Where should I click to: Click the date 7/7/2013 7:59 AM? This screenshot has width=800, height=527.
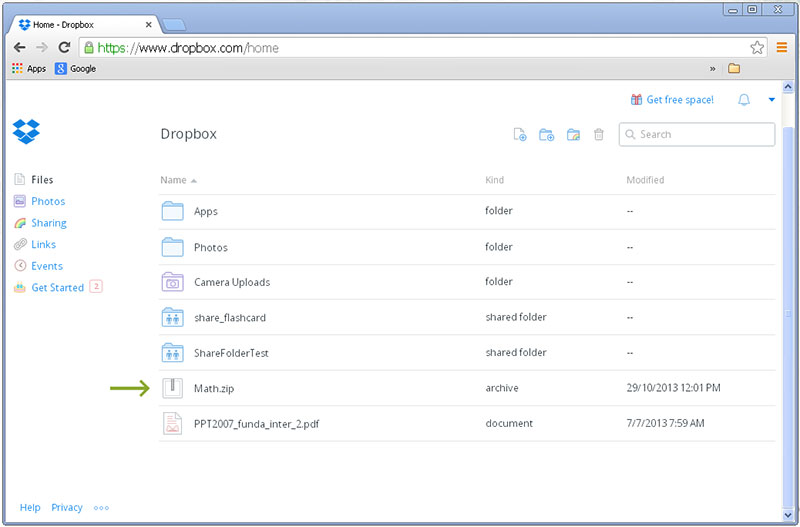click(x=665, y=423)
